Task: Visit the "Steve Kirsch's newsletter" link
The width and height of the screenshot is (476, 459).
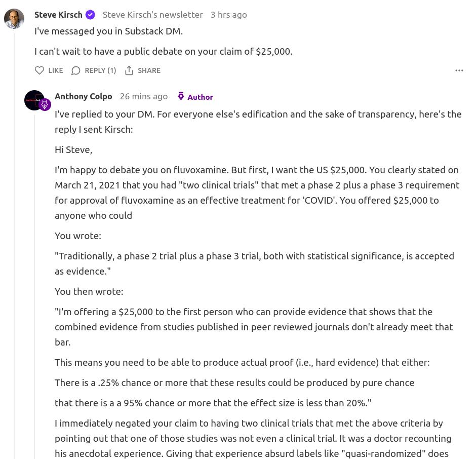Action: click(152, 15)
